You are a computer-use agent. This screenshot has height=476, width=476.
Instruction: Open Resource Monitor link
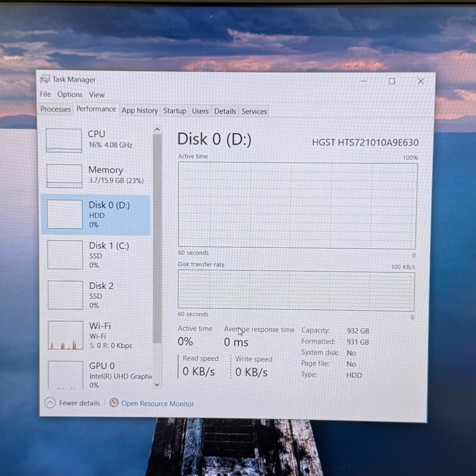tap(157, 404)
